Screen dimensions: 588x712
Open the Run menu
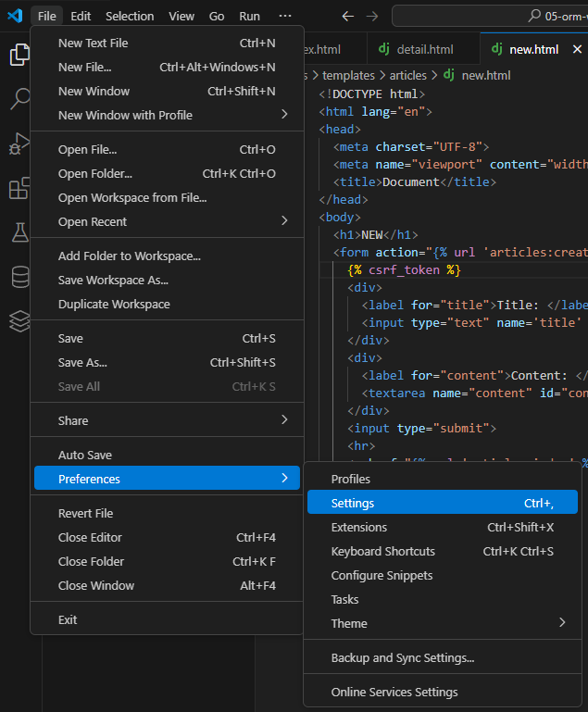click(250, 16)
